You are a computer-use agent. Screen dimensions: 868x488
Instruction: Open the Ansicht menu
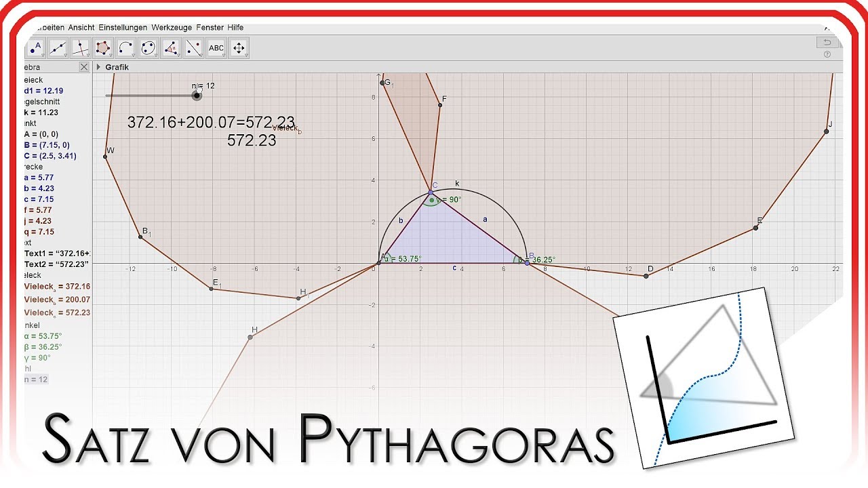coord(81,28)
